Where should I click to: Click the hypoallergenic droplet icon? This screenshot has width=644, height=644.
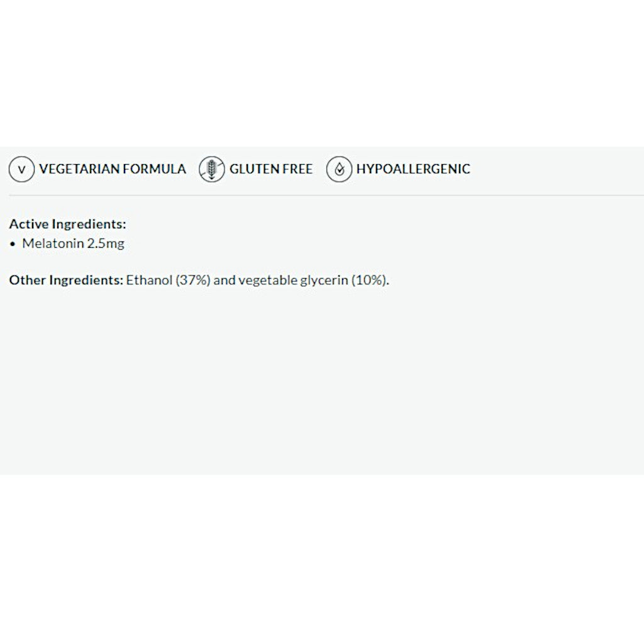pyautogui.click(x=339, y=169)
